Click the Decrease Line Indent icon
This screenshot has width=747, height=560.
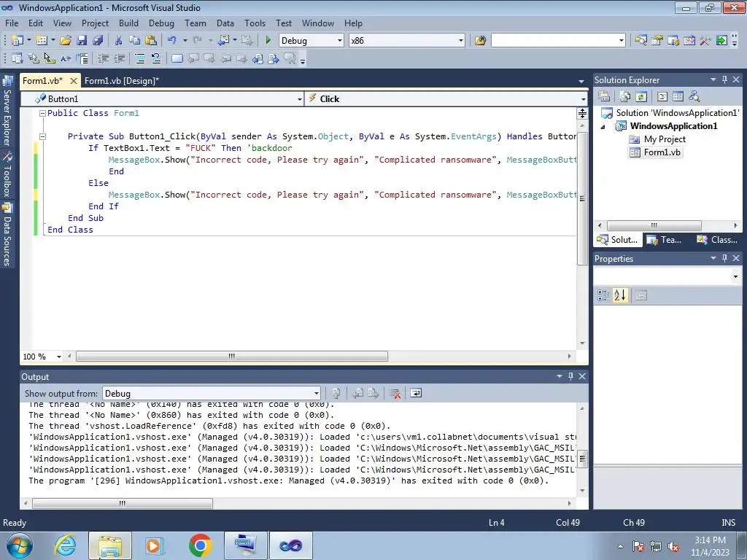pyautogui.click(x=103, y=58)
